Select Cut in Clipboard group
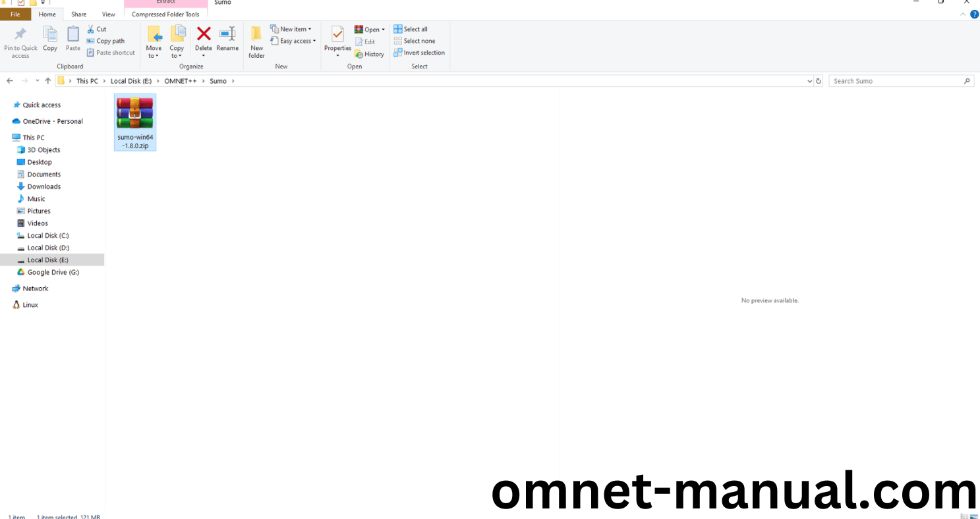Image resolution: width=980 pixels, height=519 pixels. tap(97, 29)
